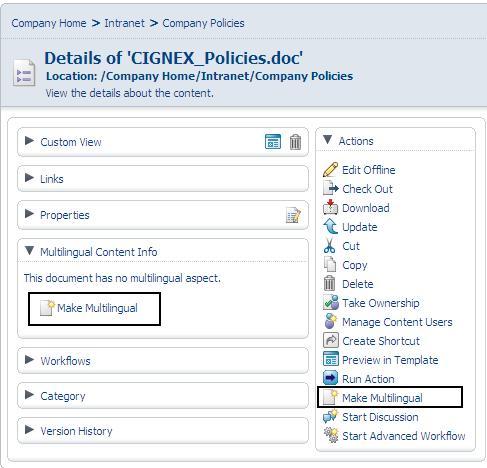Go to Company Home breadcrumb
Screen dimensions: 487x468
[49, 23]
